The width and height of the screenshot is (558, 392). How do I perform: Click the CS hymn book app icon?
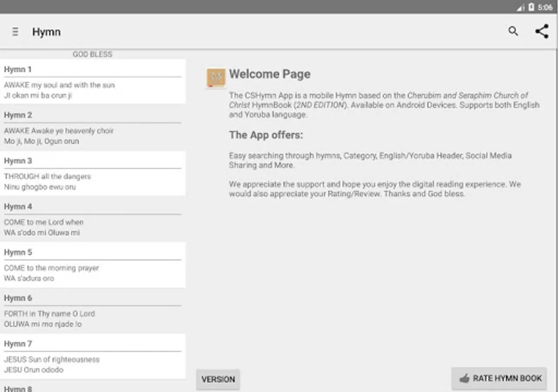tap(216, 78)
